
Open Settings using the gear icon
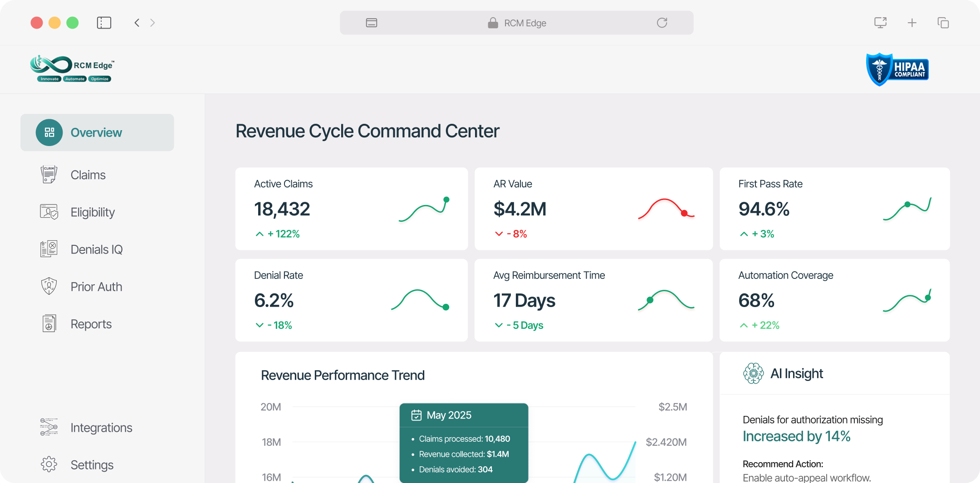49,464
